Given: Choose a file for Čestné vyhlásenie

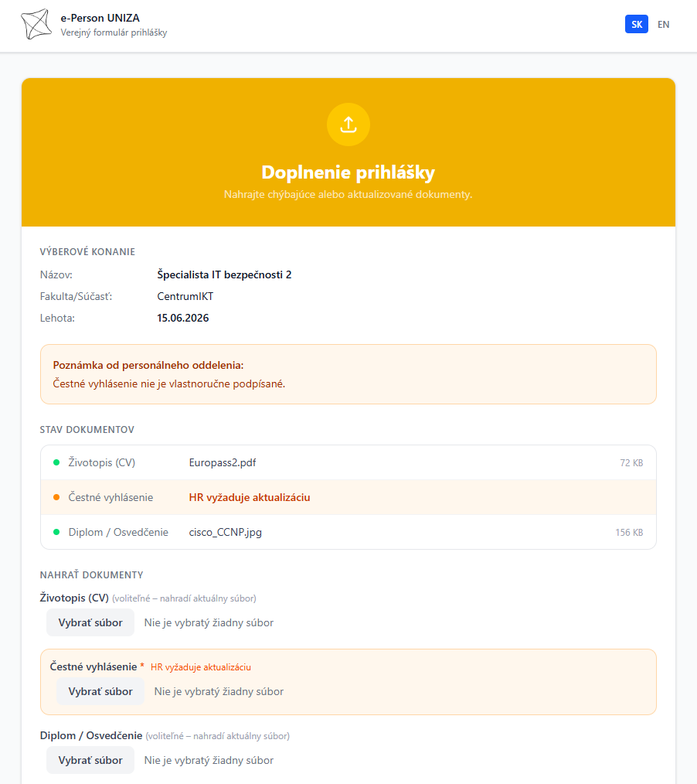Looking at the screenshot, I should [100, 691].
